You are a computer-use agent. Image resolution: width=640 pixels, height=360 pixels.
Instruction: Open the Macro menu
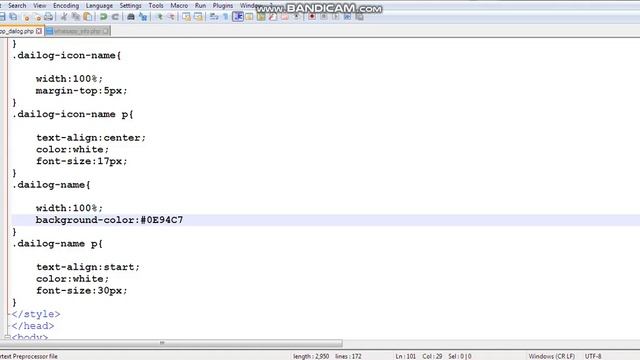coord(179,5)
